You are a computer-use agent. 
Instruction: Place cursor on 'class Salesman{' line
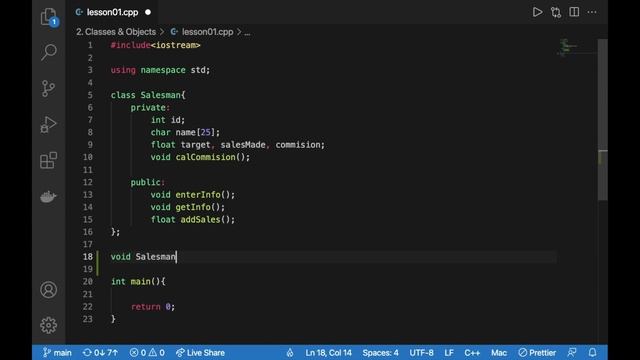click(148, 95)
